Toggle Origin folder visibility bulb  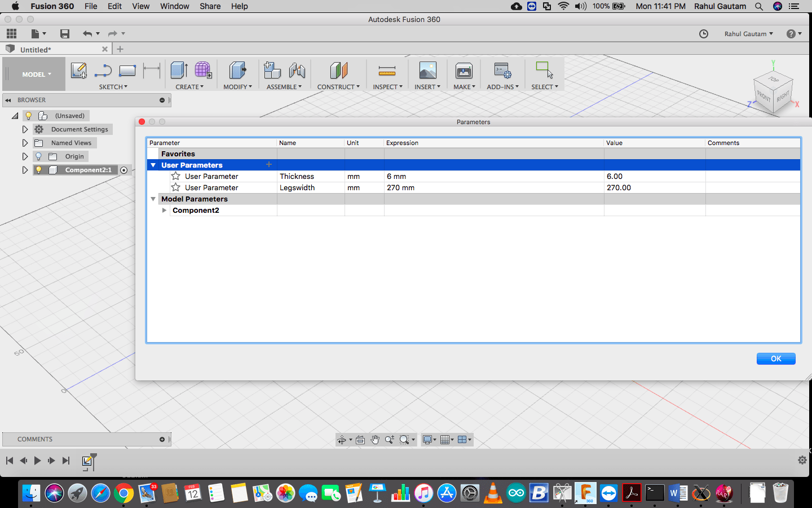pos(38,156)
